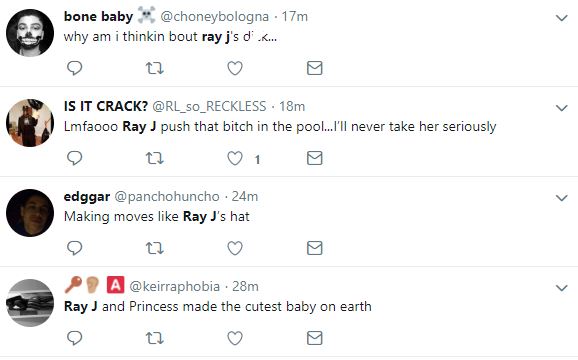The width and height of the screenshot is (578, 360).
Task: Message the IS IT CRACK? tweet
Action: [314, 158]
